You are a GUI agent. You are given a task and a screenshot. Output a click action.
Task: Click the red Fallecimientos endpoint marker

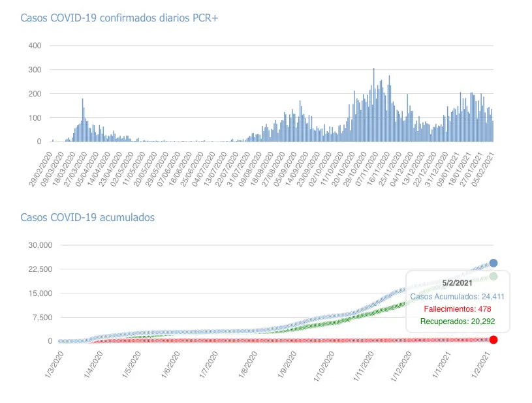[x=493, y=340]
